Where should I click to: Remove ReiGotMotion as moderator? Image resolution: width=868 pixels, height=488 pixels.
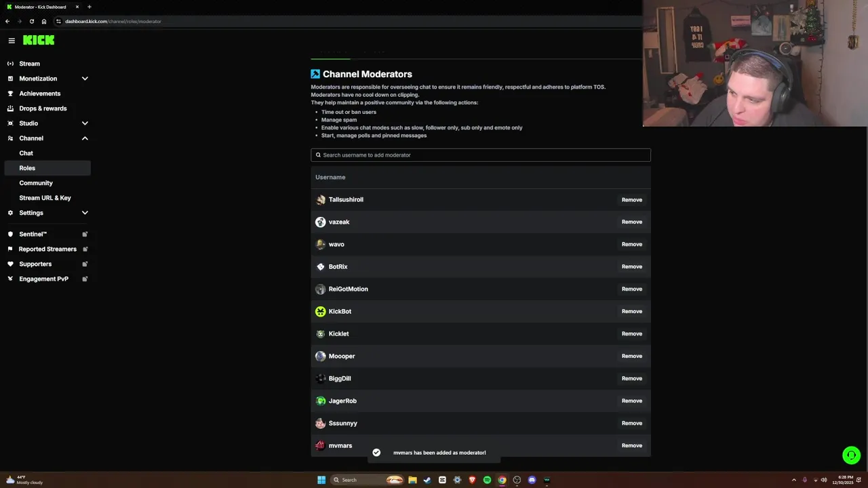[x=632, y=289]
